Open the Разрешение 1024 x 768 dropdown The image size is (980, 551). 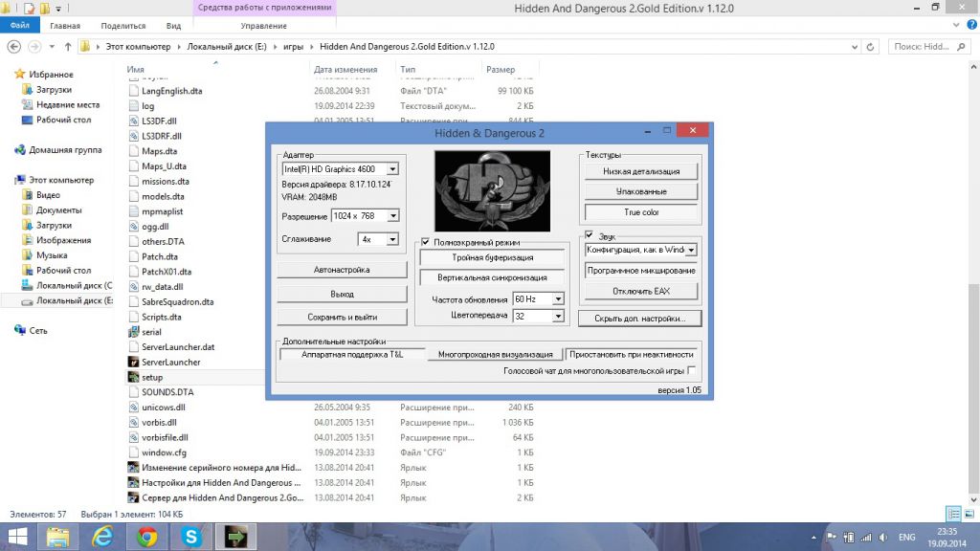(392, 216)
